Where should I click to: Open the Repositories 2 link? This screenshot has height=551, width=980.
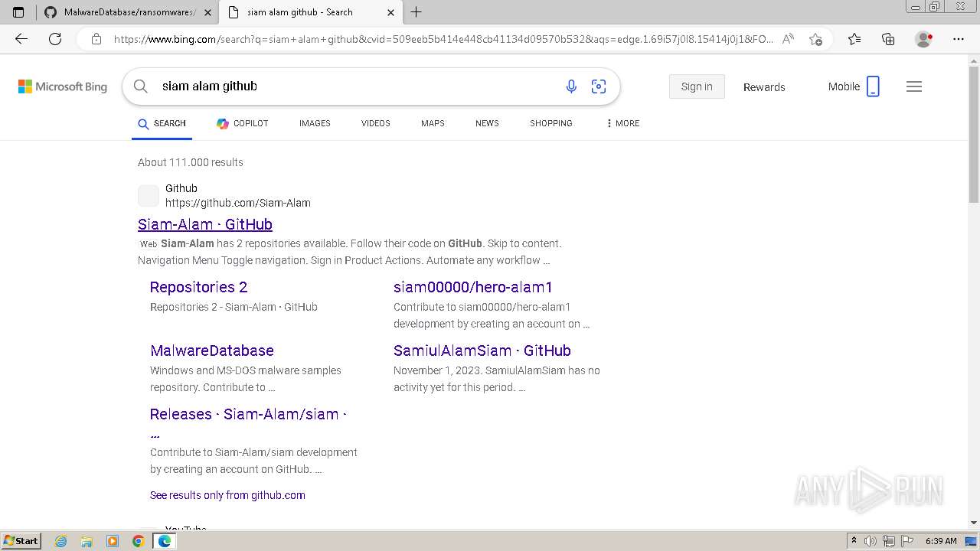(x=199, y=287)
